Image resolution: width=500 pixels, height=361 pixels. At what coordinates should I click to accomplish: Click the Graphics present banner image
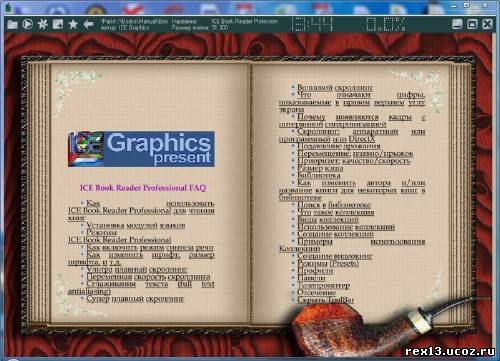[x=141, y=149]
